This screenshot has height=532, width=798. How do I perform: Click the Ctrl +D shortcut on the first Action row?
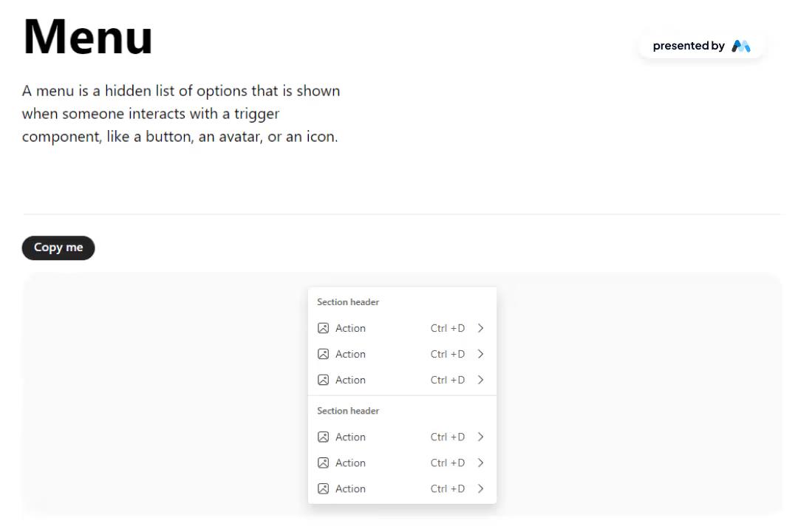pos(446,327)
